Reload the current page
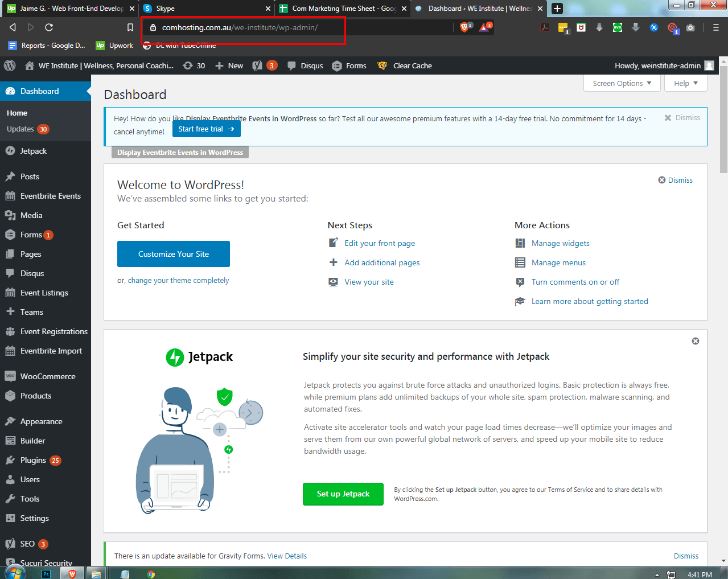This screenshot has width=728, height=579. [x=49, y=27]
